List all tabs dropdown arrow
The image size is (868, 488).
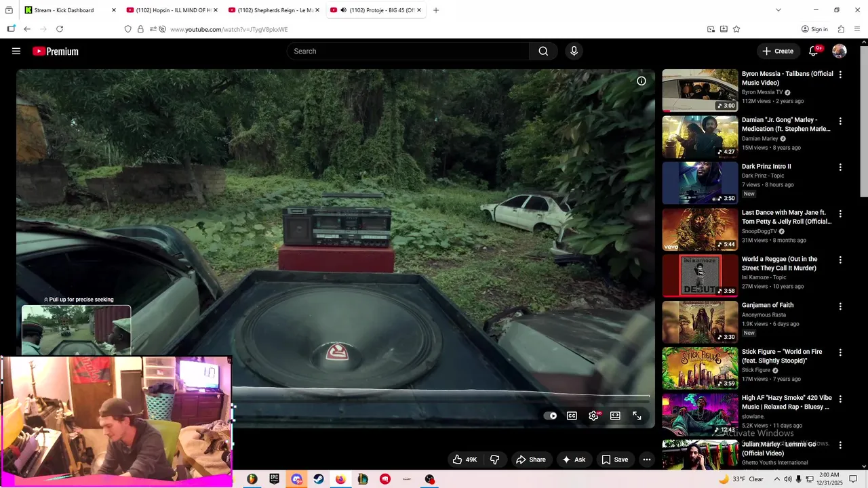(x=778, y=10)
